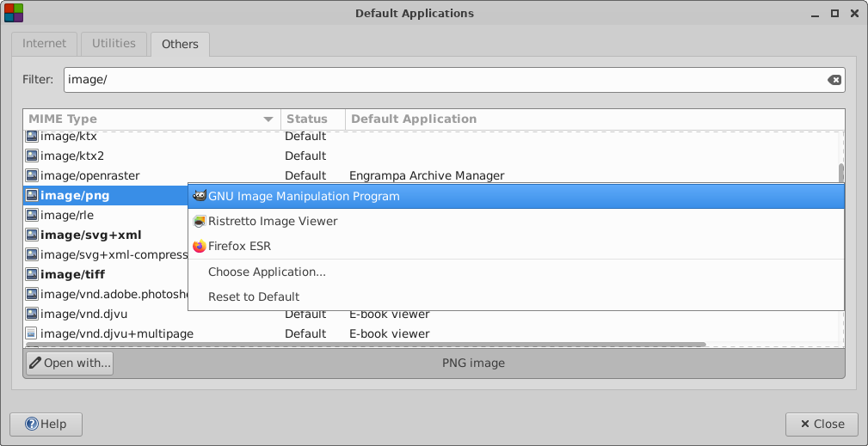Open the Utilities tab
This screenshot has height=446, width=868.
(114, 44)
